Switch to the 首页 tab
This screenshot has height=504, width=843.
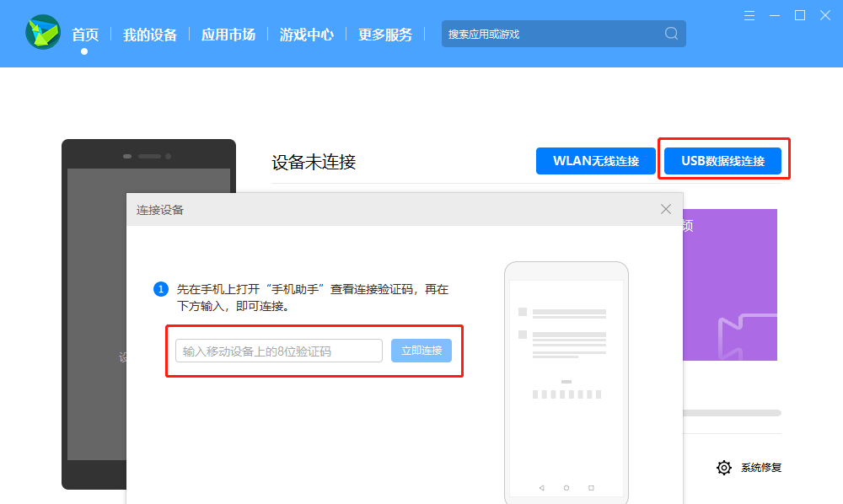click(x=85, y=35)
